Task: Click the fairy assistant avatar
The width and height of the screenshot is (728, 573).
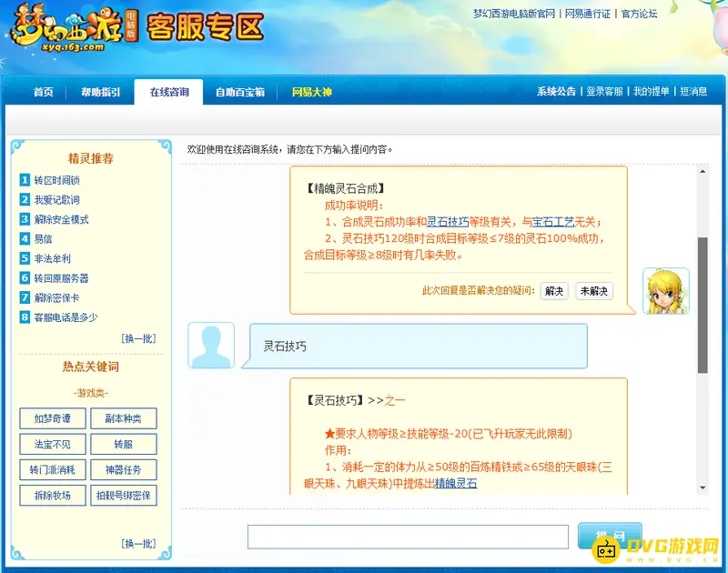Action: (x=666, y=291)
